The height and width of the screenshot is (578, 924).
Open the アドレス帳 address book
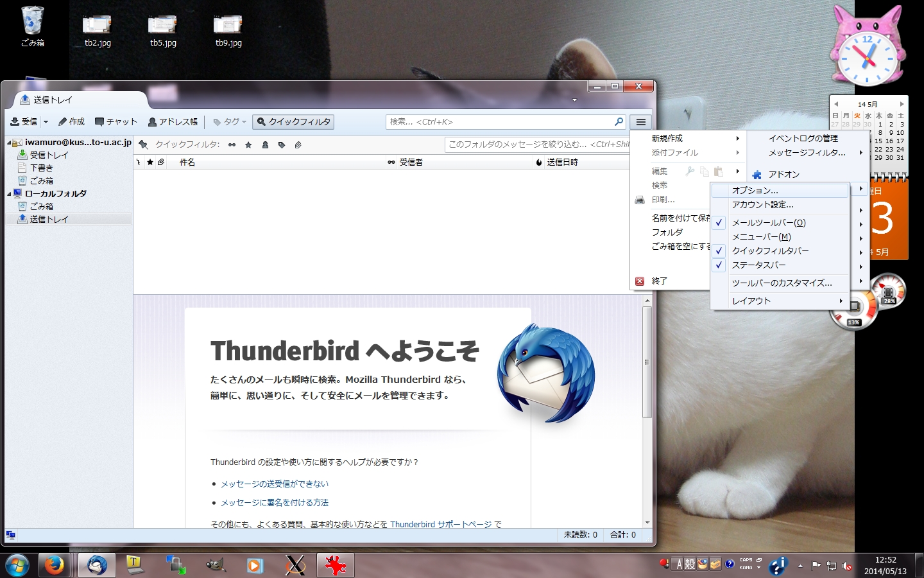pos(173,121)
